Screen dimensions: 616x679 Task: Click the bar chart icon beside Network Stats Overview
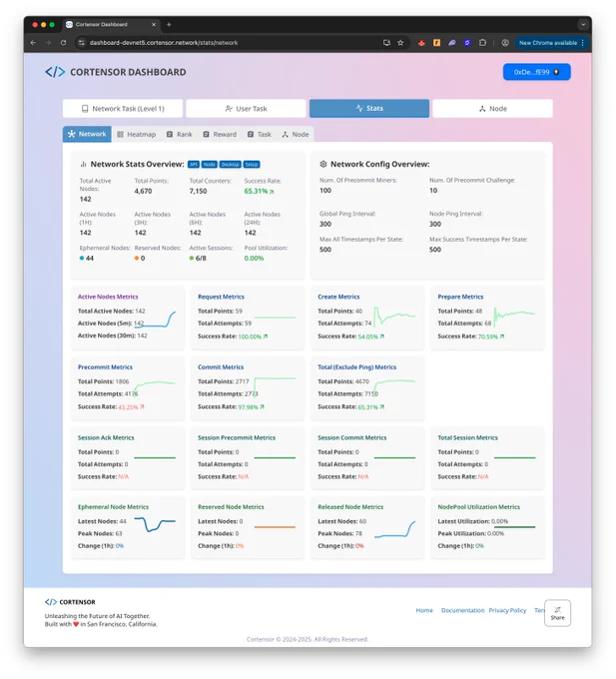tap(83, 164)
